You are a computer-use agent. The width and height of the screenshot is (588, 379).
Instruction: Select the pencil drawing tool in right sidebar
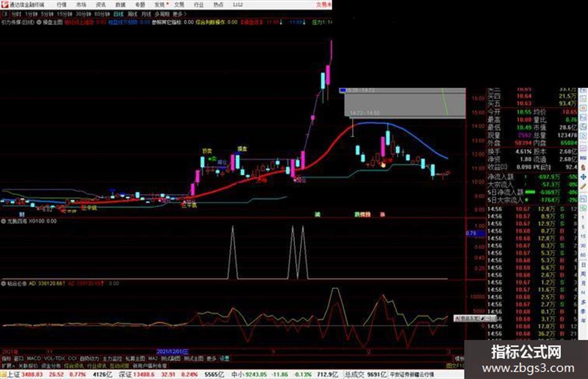583,187
